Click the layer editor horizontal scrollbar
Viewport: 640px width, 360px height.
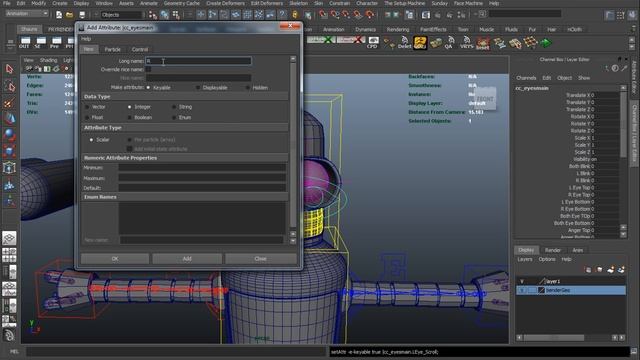[553, 338]
